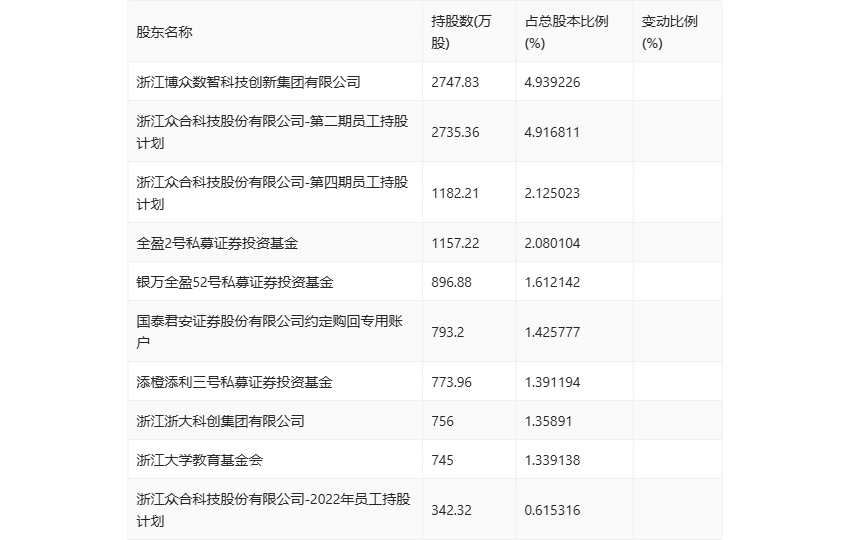The height and width of the screenshot is (540, 850).
Task: Click the share count 2747.83
Action: tap(455, 82)
